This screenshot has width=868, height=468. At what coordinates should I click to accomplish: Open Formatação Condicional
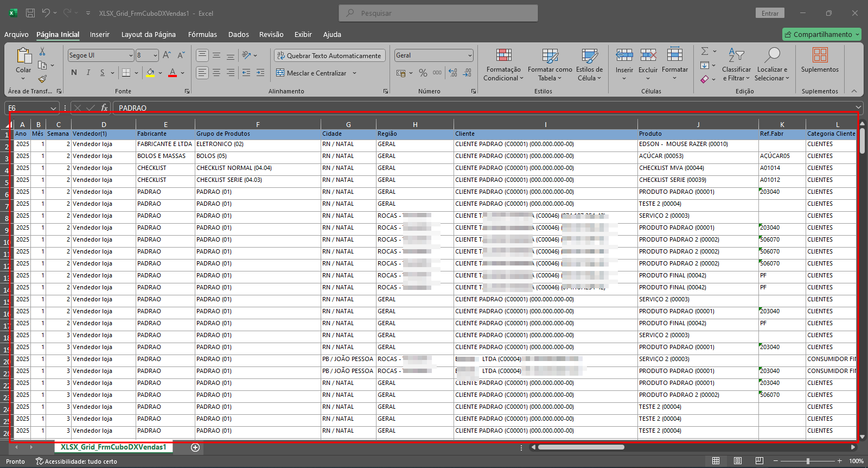coord(503,65)
